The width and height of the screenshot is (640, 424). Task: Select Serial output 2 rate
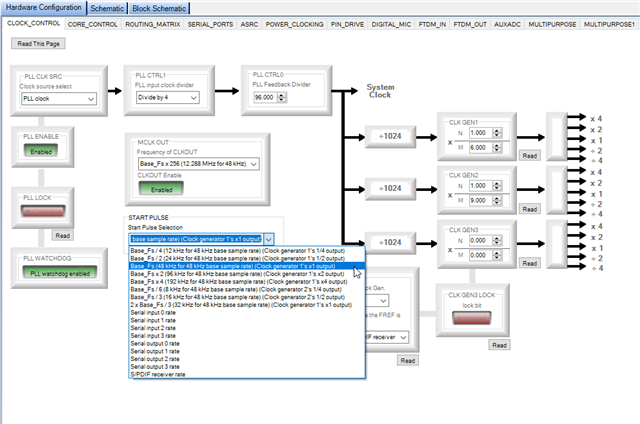point(247,359)
